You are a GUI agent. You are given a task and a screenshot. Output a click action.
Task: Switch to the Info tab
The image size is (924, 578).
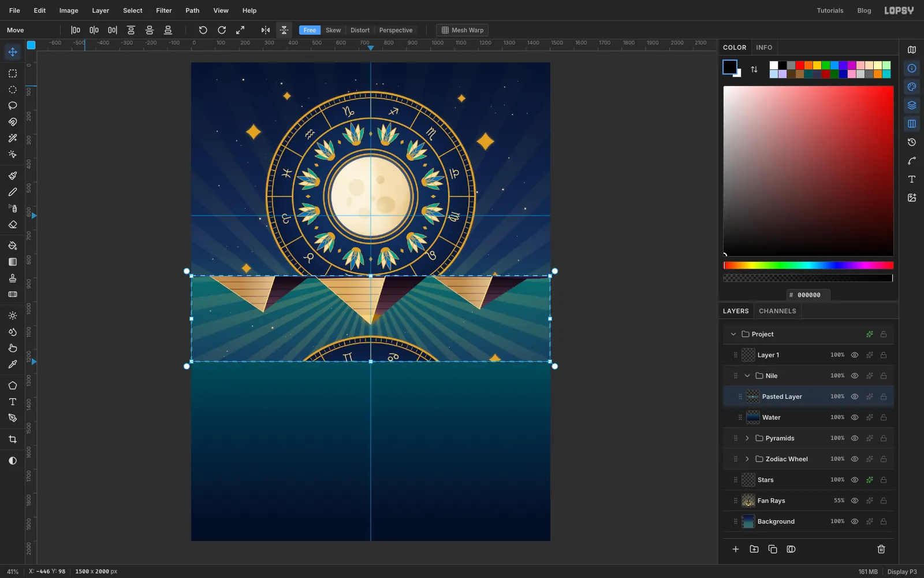pos(764,47)
